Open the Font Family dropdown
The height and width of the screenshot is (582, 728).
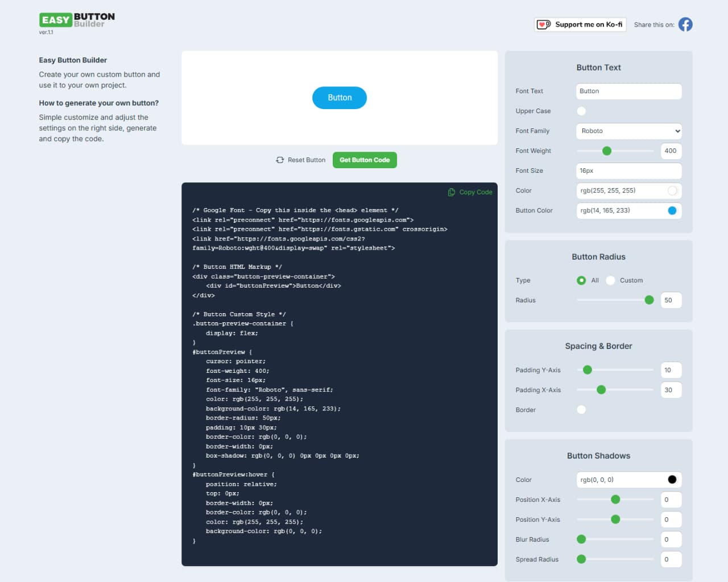click(628, 131)
